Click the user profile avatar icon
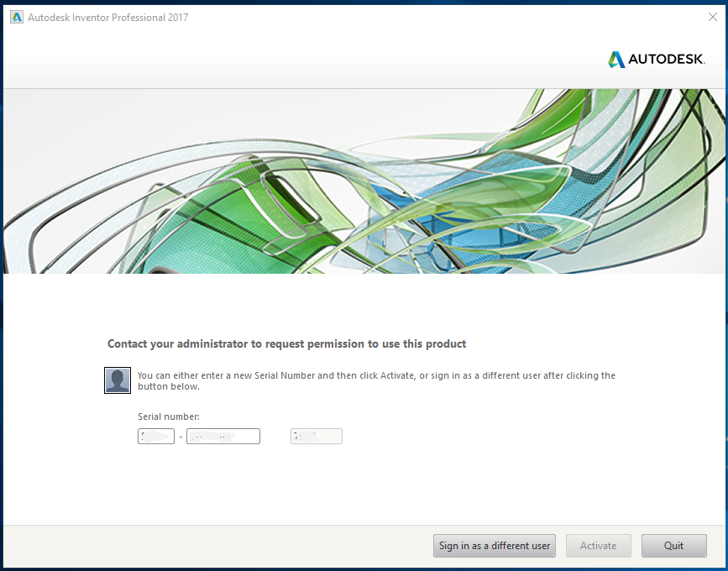728x571 pixels. 118,380
